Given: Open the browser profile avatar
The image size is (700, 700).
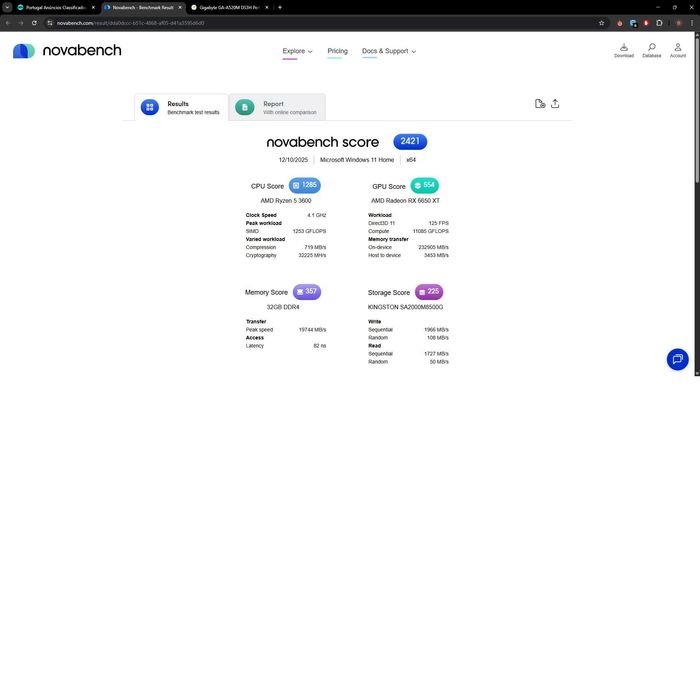Looking at the screenshot, I should (x=679, y=23).
